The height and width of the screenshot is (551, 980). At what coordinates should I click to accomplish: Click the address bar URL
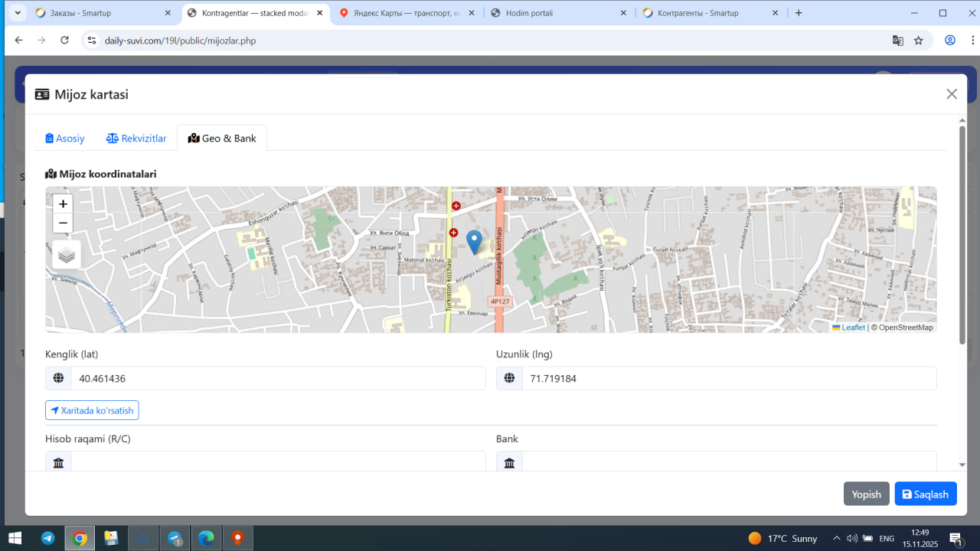(180, 41)
